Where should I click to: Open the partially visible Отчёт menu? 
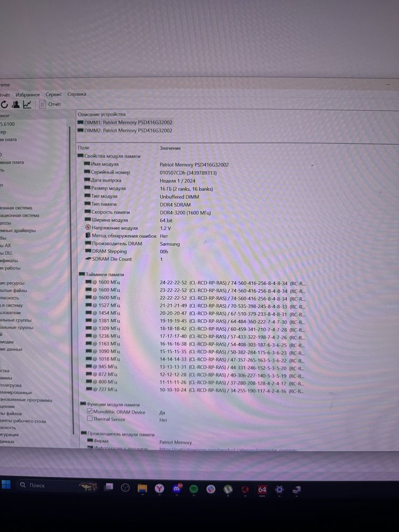click(x=5, y=95)
